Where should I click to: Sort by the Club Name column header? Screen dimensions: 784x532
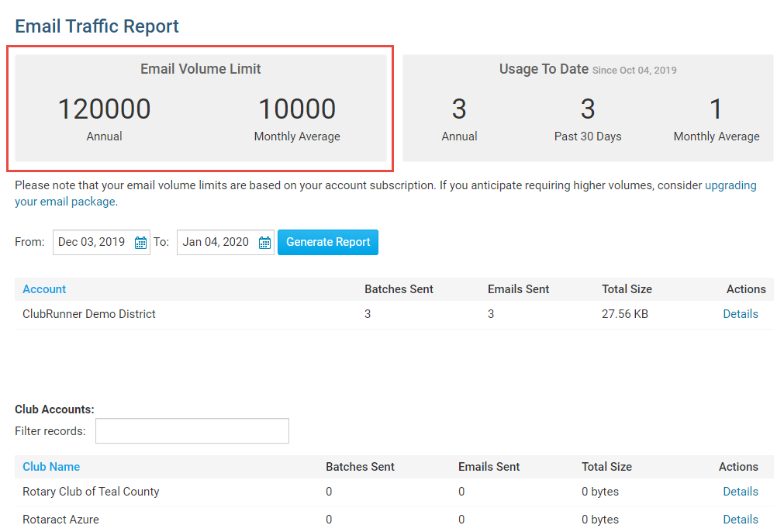(x=51, y=467)
